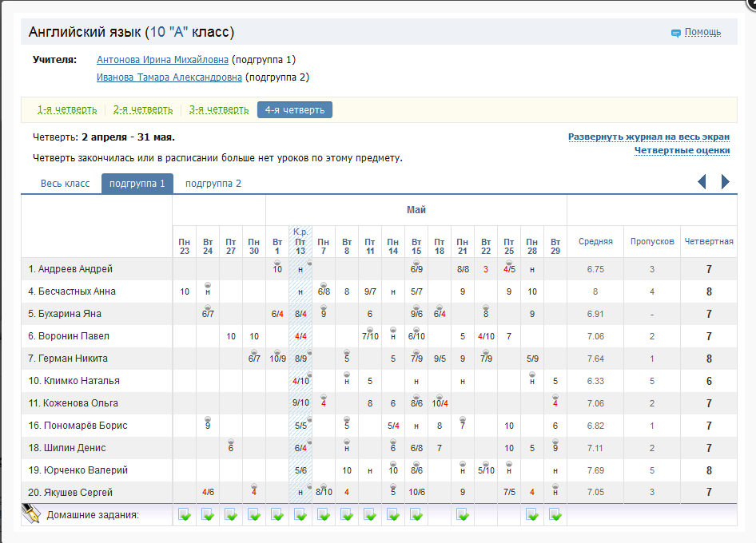Screen dimensions: 756x543
Task: Open homework checkmark for Пн 21
Action: pyautogui.click(x=463, y=515)
